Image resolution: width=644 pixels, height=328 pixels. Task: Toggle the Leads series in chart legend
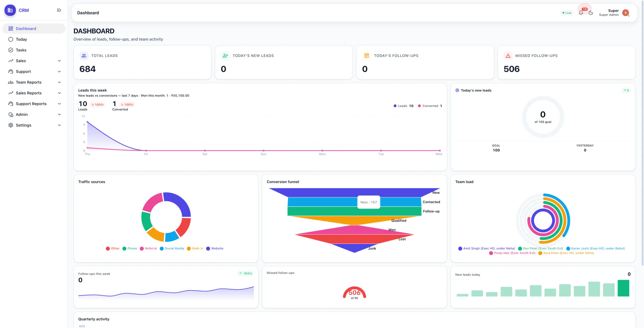coord(403,106)
